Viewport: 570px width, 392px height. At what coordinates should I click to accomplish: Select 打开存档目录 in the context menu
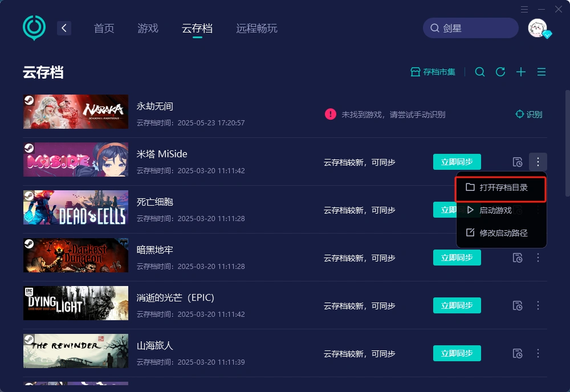click(x=500, y=188)
